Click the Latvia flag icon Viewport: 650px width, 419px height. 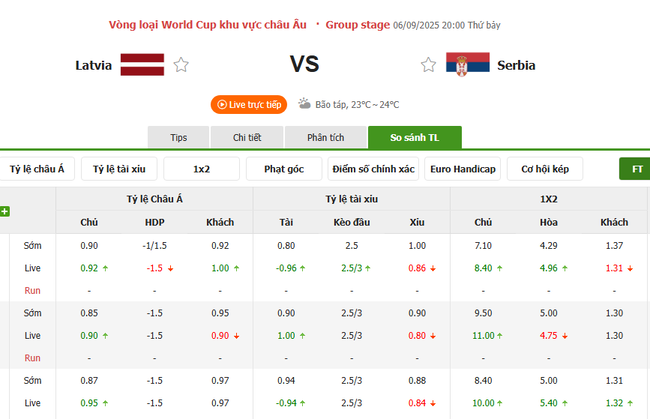[142, 65]
